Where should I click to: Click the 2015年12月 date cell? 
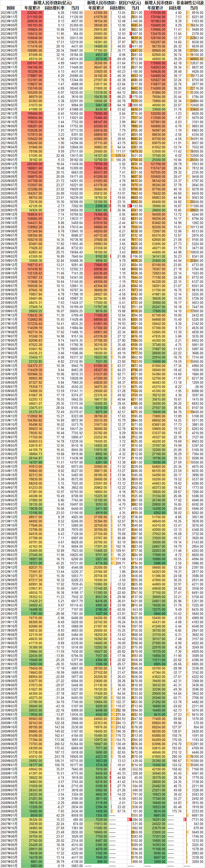10,416
